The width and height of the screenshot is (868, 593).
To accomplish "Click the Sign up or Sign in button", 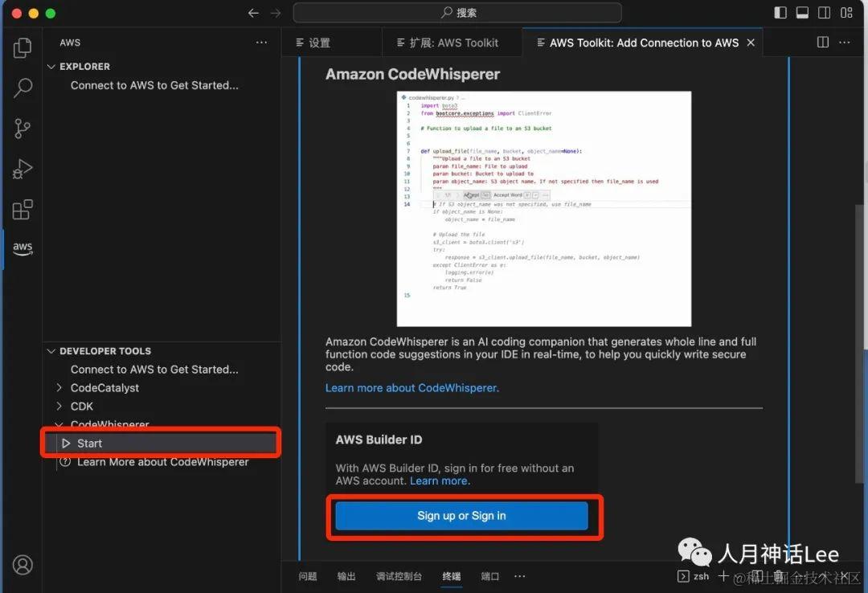I will tap(461, 516).
